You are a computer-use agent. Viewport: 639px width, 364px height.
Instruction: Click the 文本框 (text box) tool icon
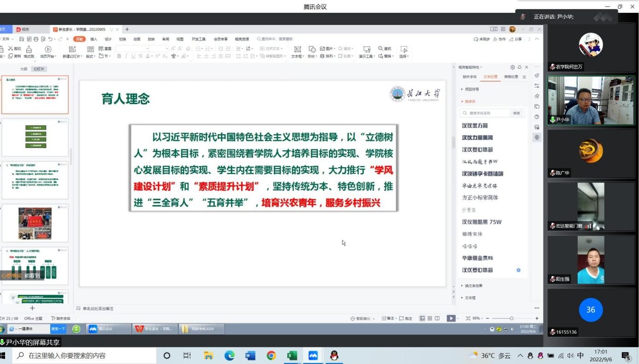[297, 49]
